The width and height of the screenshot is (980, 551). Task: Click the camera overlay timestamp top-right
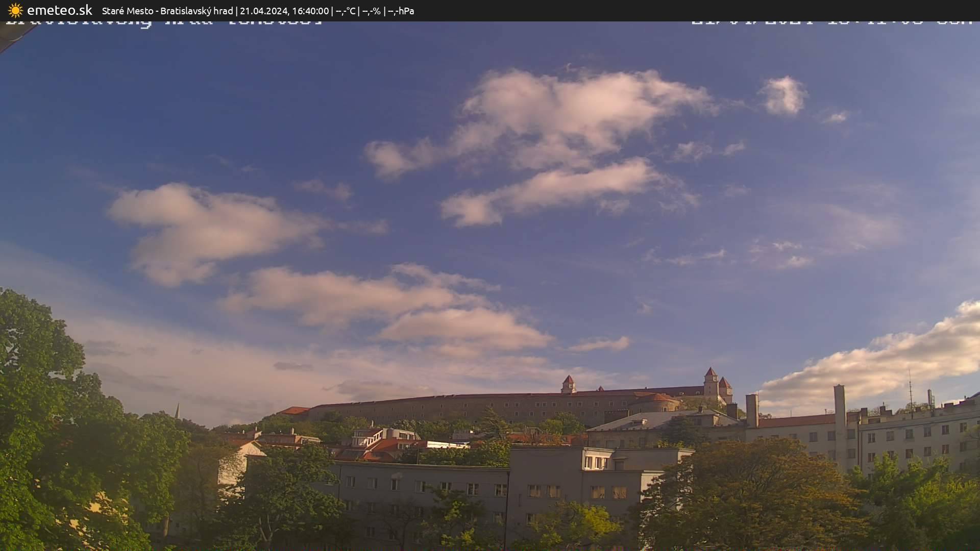coord(832,22)
